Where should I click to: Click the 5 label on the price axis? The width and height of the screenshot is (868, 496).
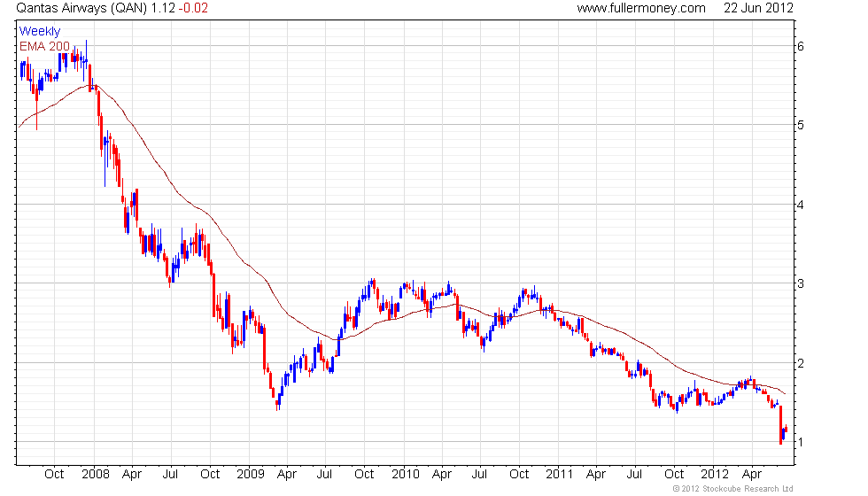[x=801, y=125]
